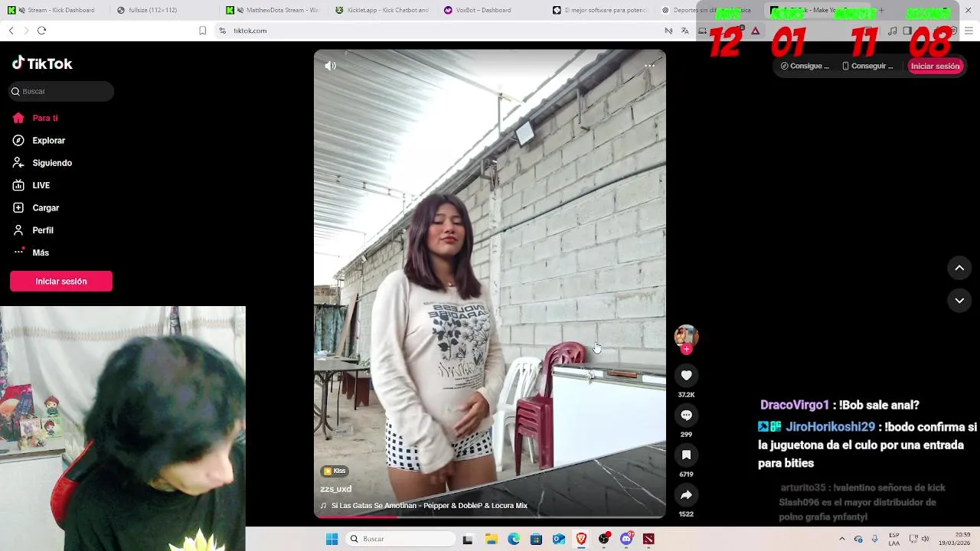Mute the video with the speaker icon

point(330,66)
